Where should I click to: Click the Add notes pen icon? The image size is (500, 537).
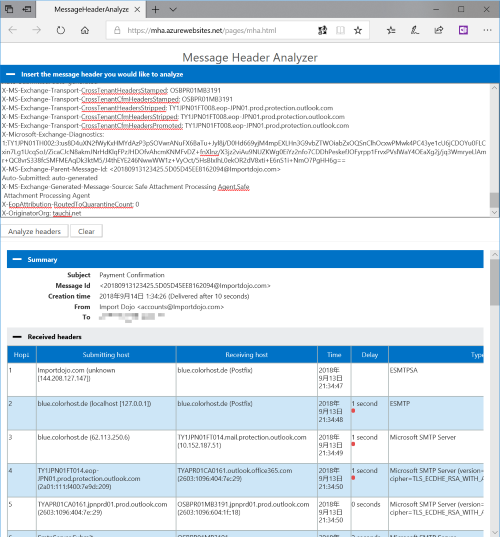[x=415, y=30]
